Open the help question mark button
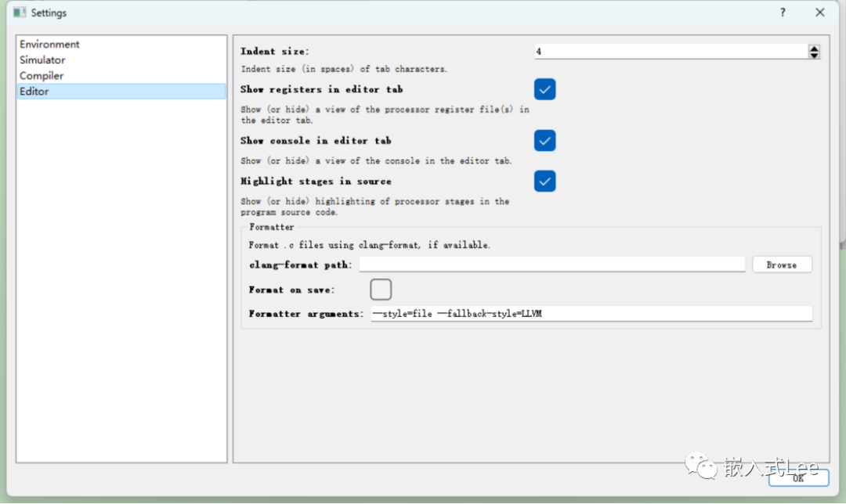This screenshot has height=504, width=846. 783,13
